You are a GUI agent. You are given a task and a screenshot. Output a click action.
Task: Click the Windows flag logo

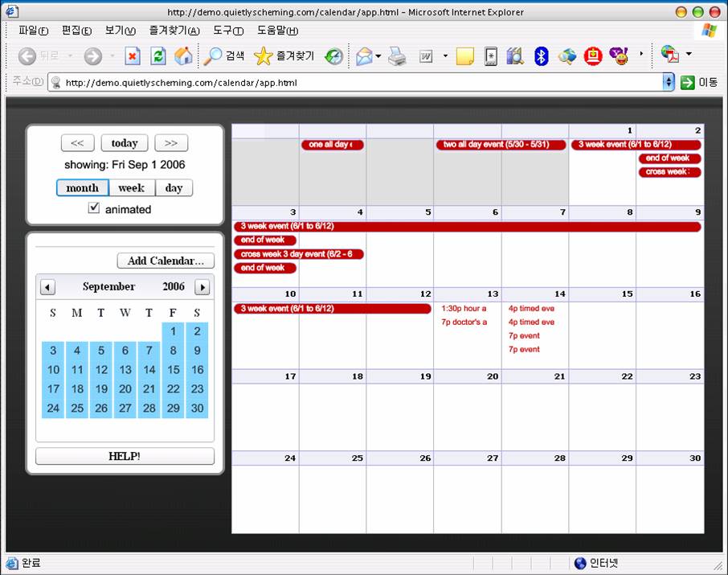click(x=709, y=31)
